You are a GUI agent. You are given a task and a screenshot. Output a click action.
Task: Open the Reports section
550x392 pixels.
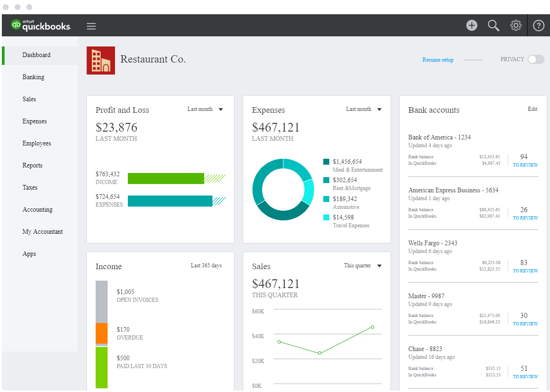[32, 165]
